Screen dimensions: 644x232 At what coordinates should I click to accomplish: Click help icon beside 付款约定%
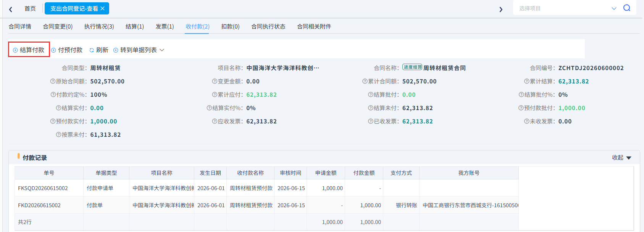[x=53, y=95]
